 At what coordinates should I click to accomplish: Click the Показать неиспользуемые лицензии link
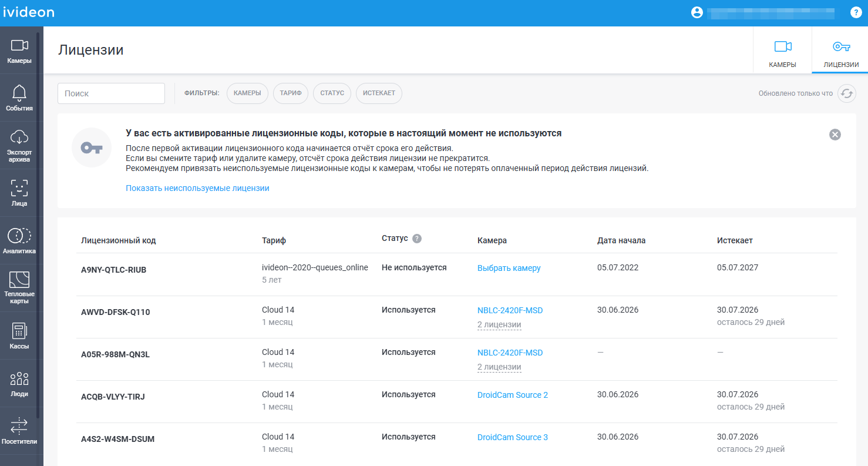197,189
